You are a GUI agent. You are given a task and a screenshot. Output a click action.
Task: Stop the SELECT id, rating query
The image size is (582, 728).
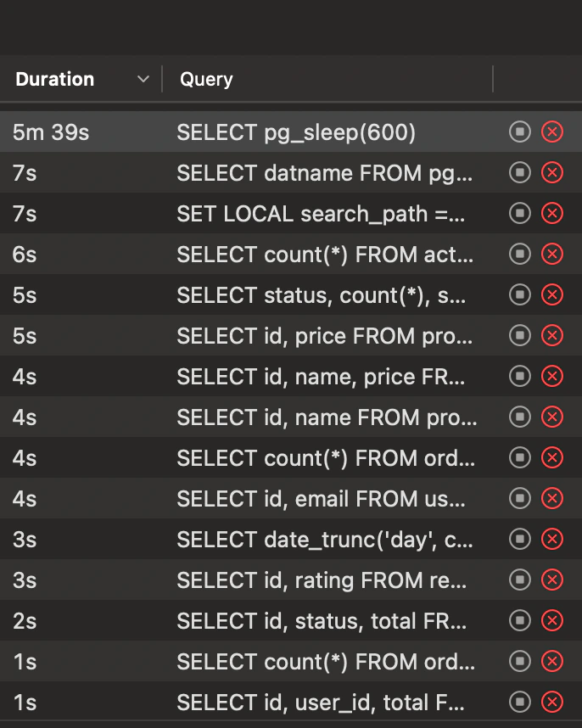(520, 580)
